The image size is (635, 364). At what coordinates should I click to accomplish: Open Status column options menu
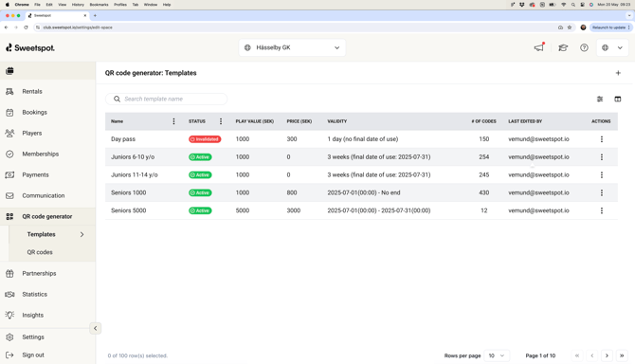coord(221,121)
